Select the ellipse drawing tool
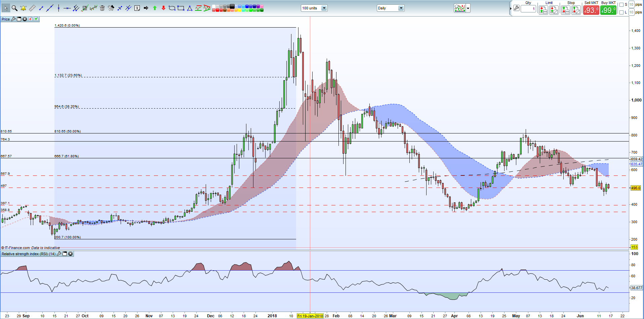Image resolution: width=644 pixels, height=319 pixels. pos(172,8)
